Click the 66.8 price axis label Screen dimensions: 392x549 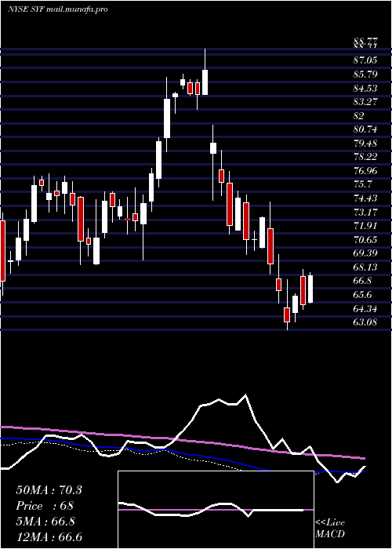point(362,281)
